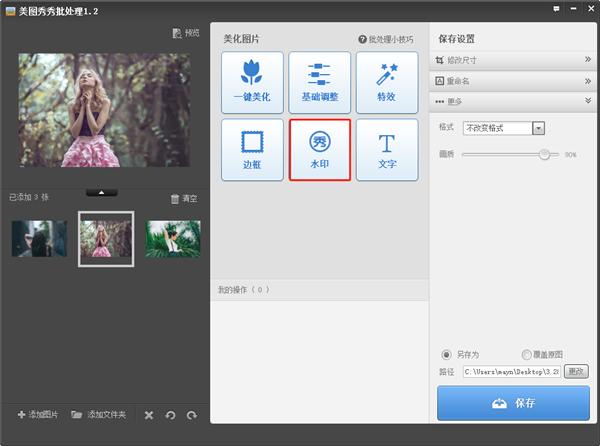This screenshot has width=600, height=446.
Task: Open the 文字 text tool
Action: coord(387,150)
